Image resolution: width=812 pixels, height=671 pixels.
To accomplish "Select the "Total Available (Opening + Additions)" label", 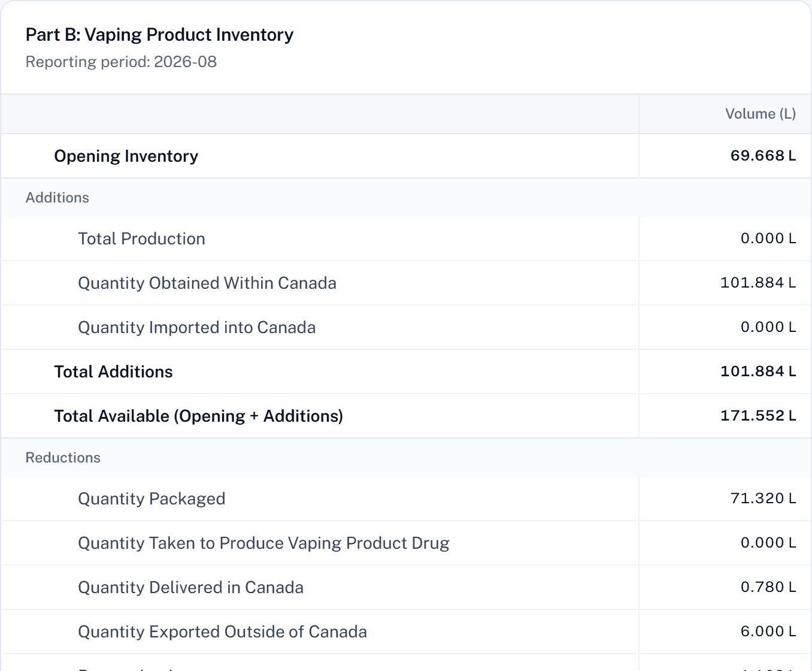I will [199, 416].
